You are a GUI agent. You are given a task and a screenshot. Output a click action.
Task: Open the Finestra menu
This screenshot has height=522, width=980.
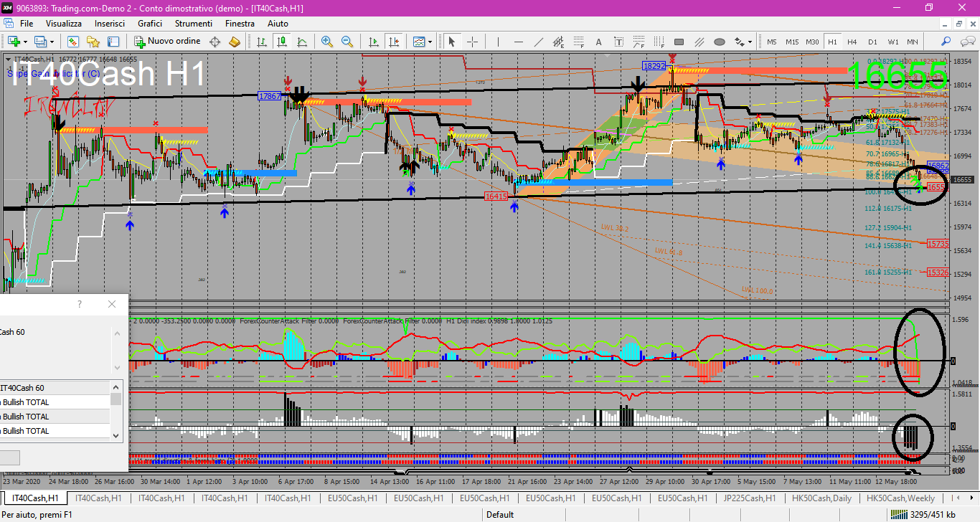pos(240,24)
